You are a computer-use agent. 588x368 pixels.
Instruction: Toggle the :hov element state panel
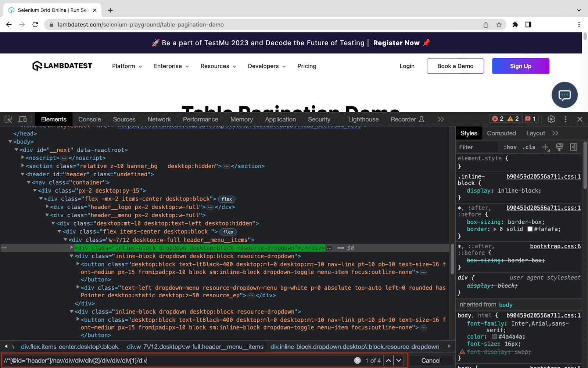[510, 147]
